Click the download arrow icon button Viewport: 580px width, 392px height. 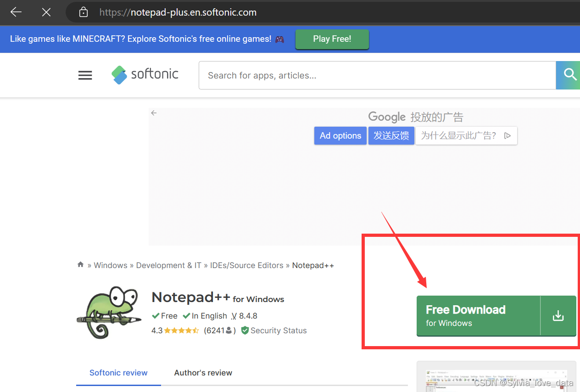pyautogui.click(x=558, y=316)
